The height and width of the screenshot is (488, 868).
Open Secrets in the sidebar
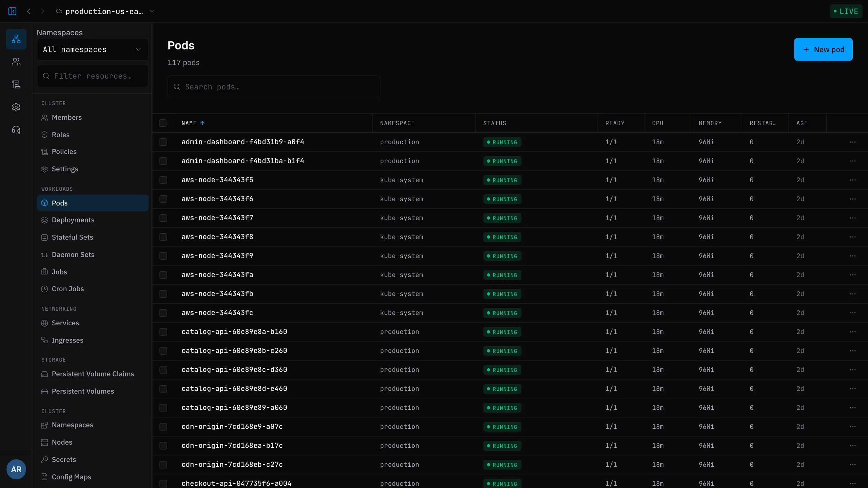click(93, 460)
